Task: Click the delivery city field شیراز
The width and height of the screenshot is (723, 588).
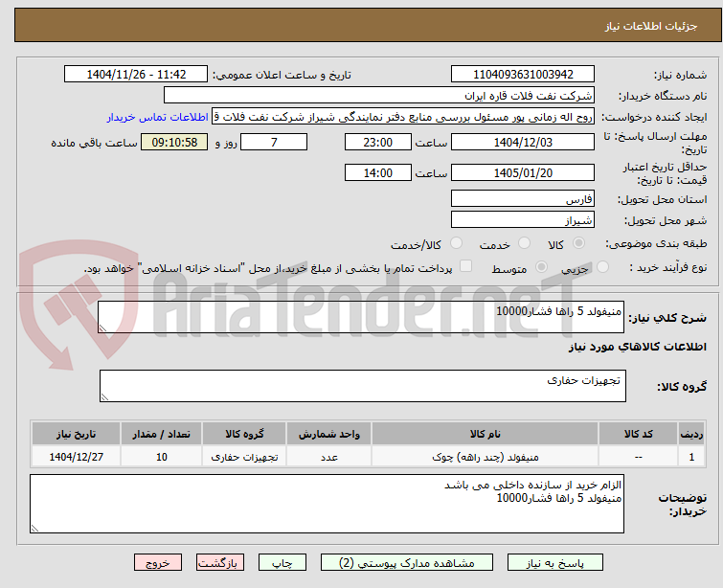Action: coord(523,220)
